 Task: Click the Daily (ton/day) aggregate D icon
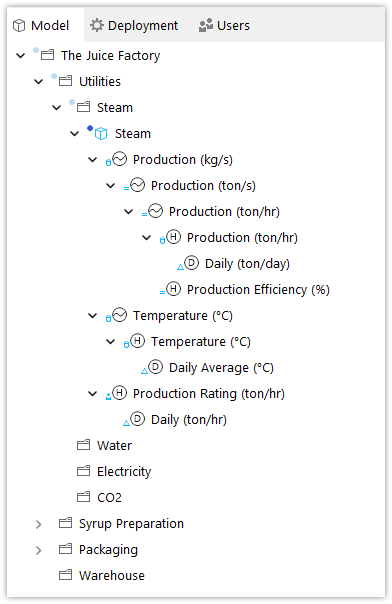pyautogui.click(x=191, y=263)
